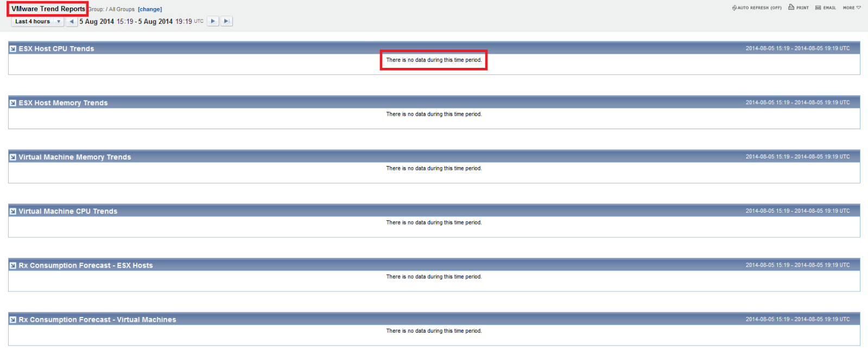Image resolution: width=868 pixels, height=356 pixels.
Task: Click no-data message under Virtual Machine CPU Trends
Action: (x=434, y=223)
